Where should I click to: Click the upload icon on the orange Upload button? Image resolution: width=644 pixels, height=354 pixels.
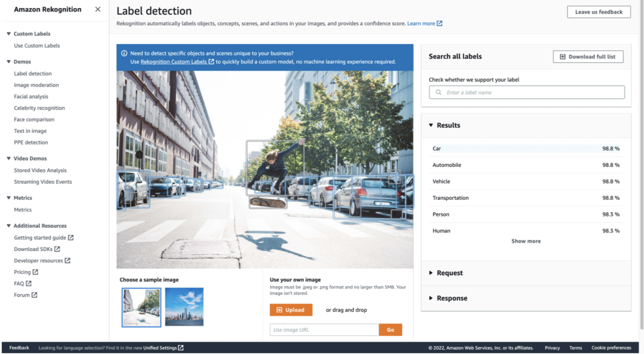click(279, 310)
